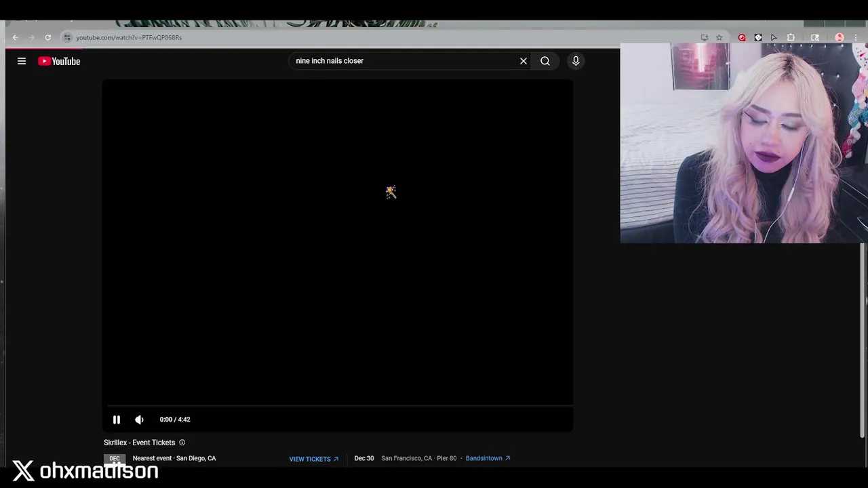
Task: Click the 'Skrillex - Event Tickets' heading
Action: coord(140,443)
